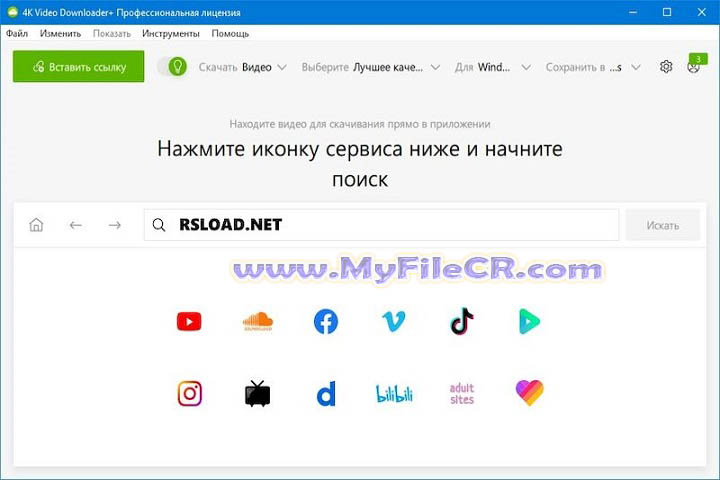
Task: Click the browser forward arrow
Action: tap(115, 225)
